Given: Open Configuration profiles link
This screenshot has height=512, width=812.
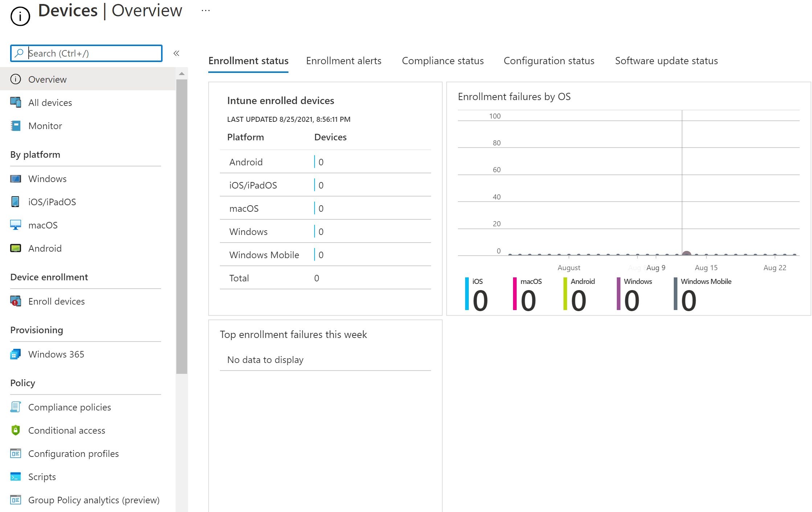Looking at the screenshot, I should tap(73, 453).
